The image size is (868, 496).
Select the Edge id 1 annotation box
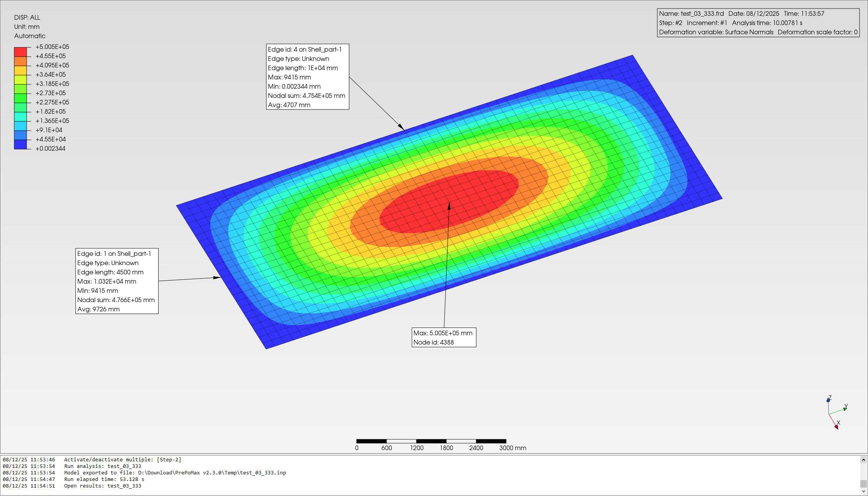117,281
